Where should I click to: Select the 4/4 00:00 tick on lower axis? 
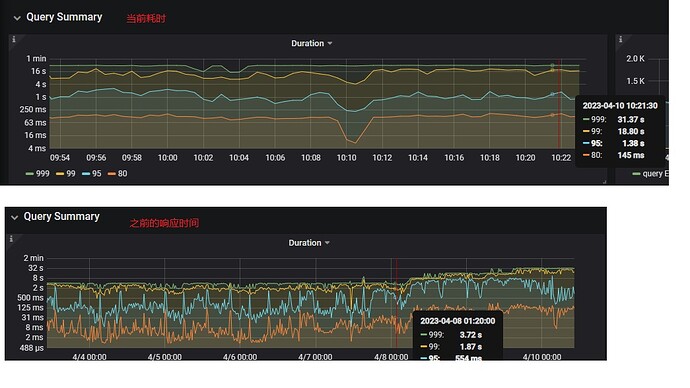click(89, 357)
